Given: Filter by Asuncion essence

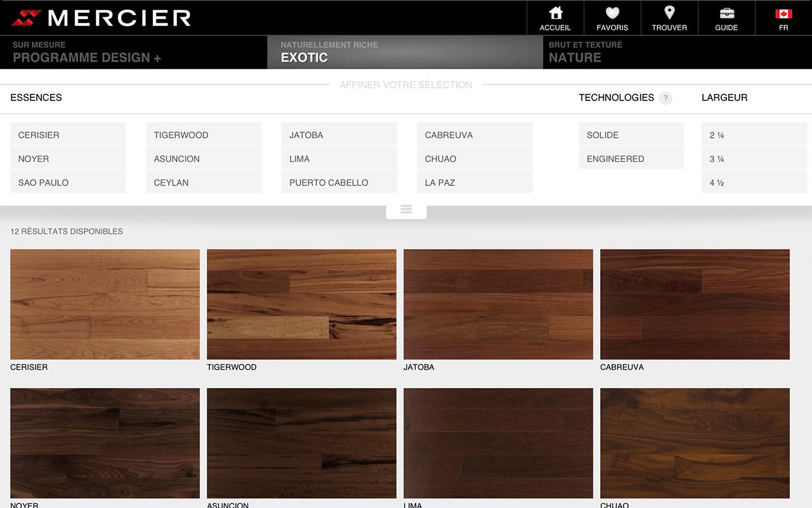Looking at the screenshot, I should [204, 159].
